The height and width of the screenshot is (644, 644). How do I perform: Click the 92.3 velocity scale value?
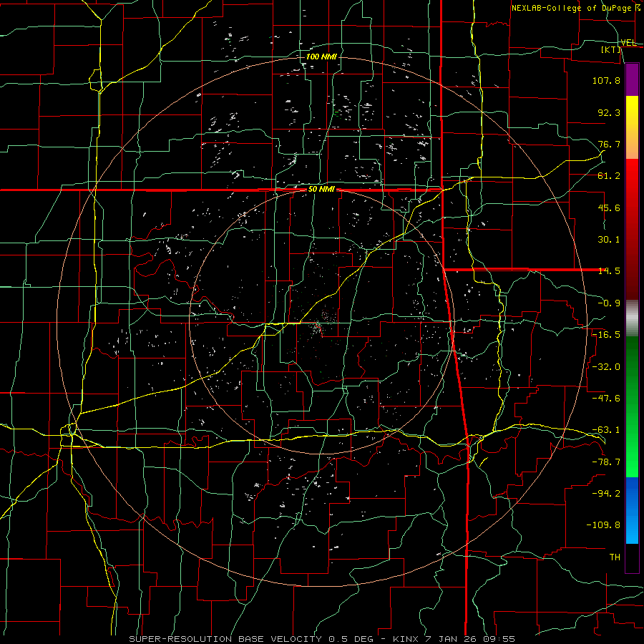pyautogui.click(x=609, y=112)
